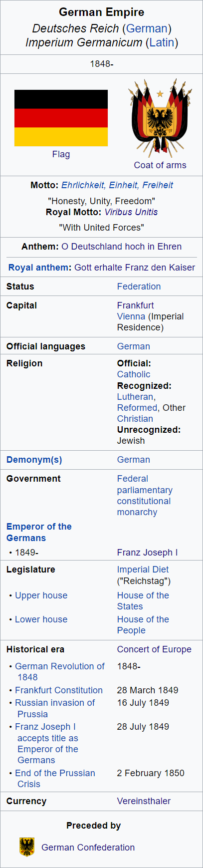
Task: Open the Flag caption link
Action: [61, 154]
